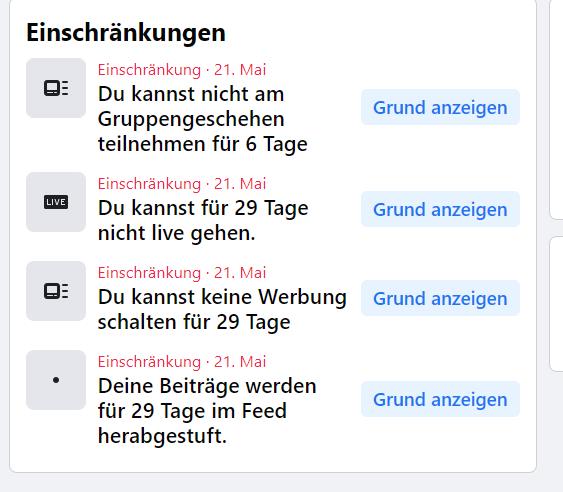The width and height of the screenshot is (563, 492).
Task: Click the lower partially visible panel at right edge
Action: tap(557, 304)
